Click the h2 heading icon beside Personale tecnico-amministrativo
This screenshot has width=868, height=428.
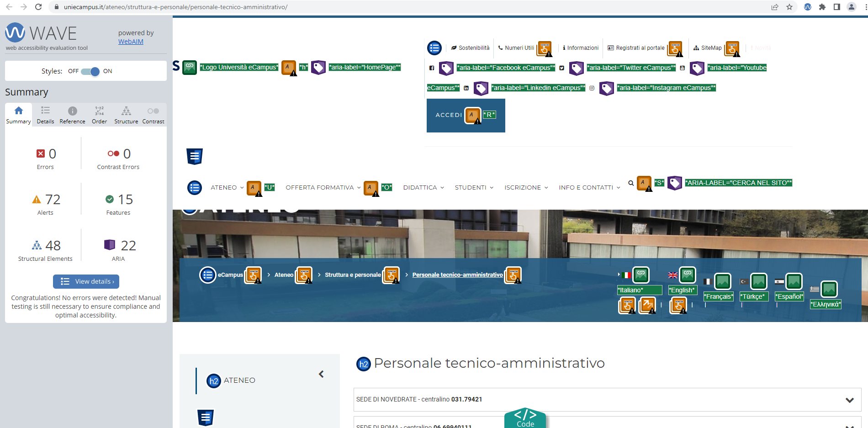tap(364, 364)
